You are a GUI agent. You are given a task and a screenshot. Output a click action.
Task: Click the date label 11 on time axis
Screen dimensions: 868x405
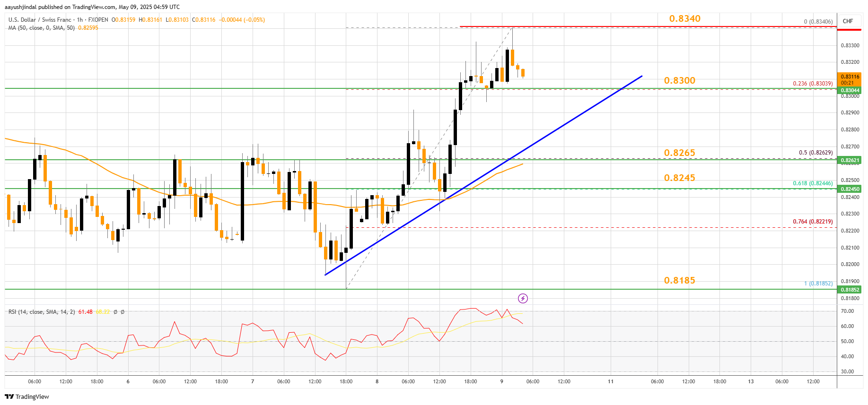(611, 381)
